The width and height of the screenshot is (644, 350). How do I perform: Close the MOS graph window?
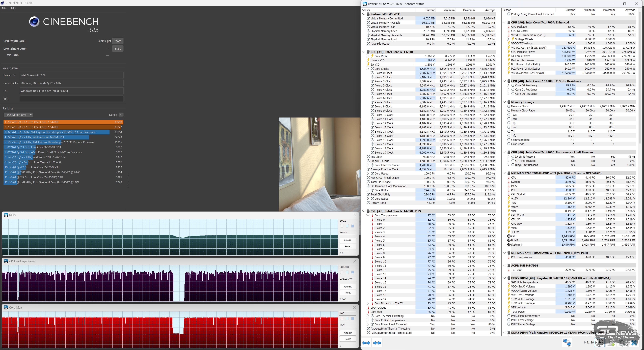pyautogui.click(x=355, y=215)
